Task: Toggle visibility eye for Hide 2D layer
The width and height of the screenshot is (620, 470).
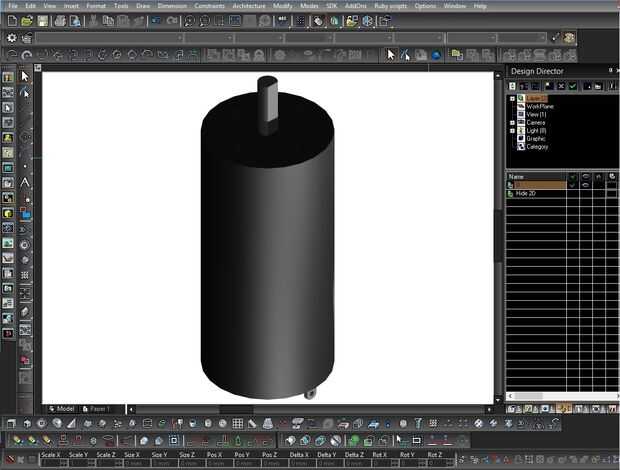Action: pos(585,193)
